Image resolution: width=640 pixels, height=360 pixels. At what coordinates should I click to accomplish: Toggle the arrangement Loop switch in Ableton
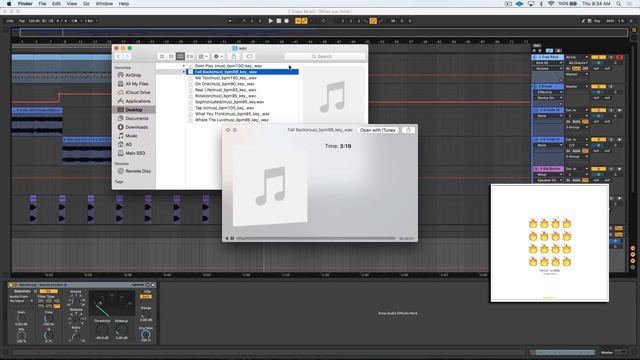click(x=373, y=21)
